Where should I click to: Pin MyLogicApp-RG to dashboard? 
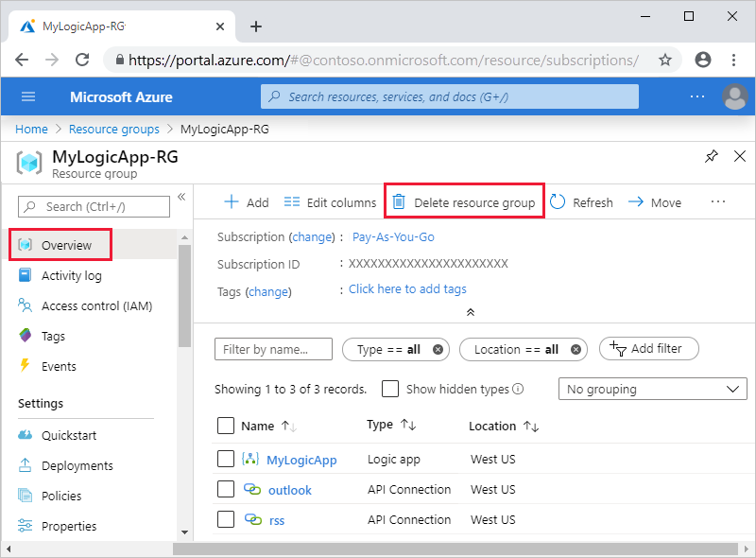pos(712,156)
